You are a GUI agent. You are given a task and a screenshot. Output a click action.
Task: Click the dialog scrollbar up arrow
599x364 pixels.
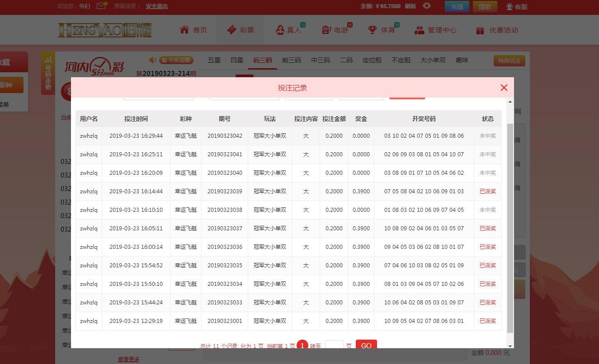pos(510,101)
